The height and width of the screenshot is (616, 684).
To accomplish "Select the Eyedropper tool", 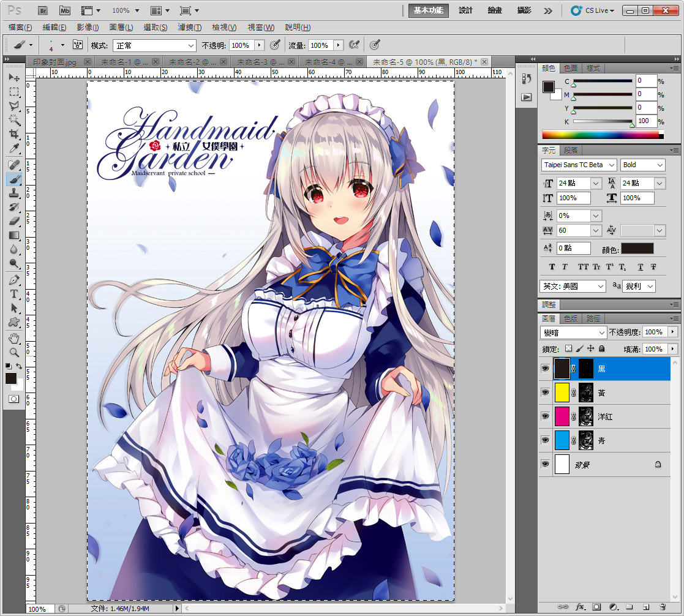I will [14, 149].
